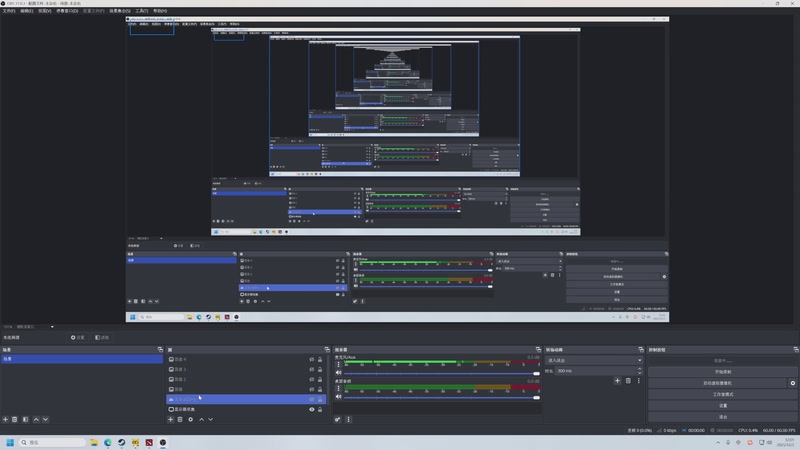Toggle visibility of 图像 2 source
Image resolution: width=800 pixels, height=450 pixels.
click(x=312, y=380)
